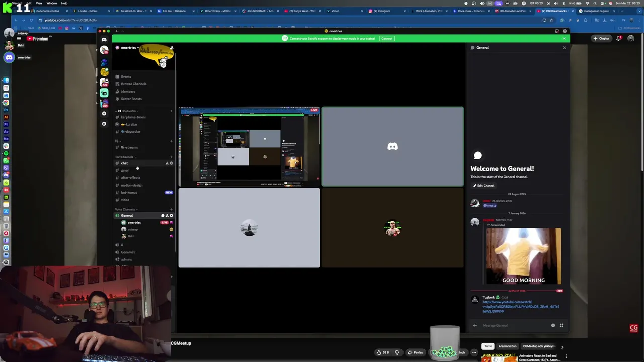Image resolution: width=644 pixels, height=362 pixels.
Task: Open Tugberk's YouTube link
Action: pos(521,307)
